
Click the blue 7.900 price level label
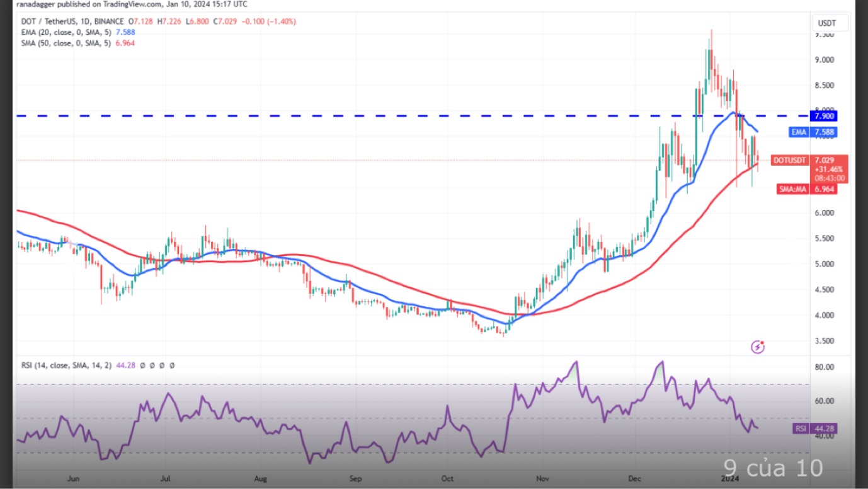(824, 116)
